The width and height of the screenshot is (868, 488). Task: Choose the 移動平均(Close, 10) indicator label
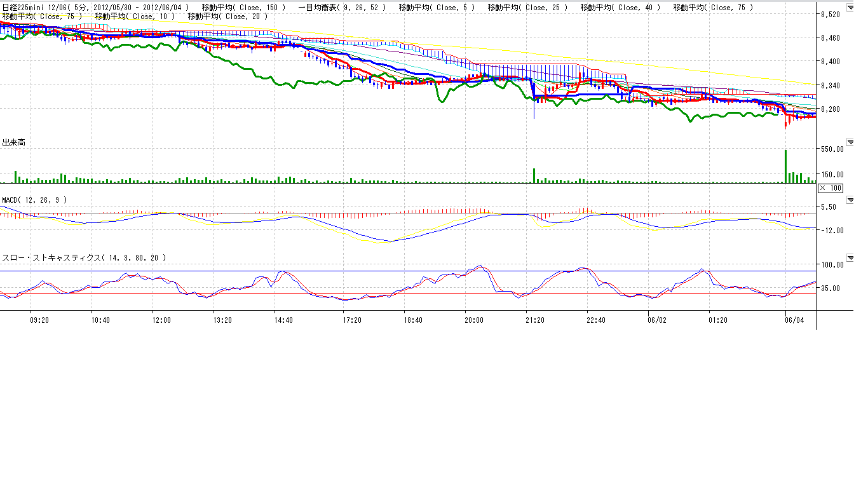(135, 15)
